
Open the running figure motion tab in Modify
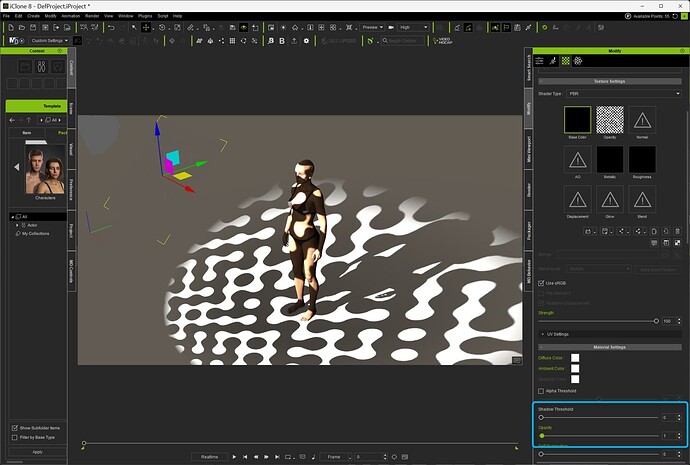(x=553, y=61)
